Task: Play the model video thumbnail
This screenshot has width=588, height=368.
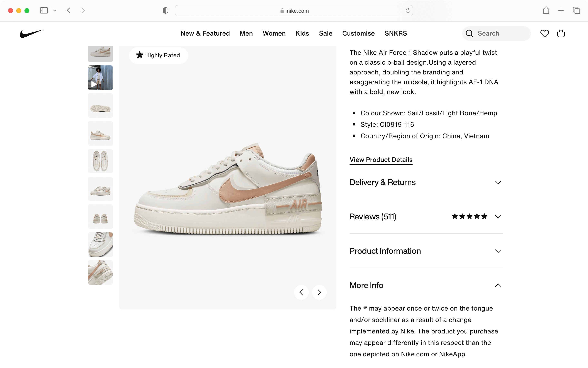Action: coord(100,78)
